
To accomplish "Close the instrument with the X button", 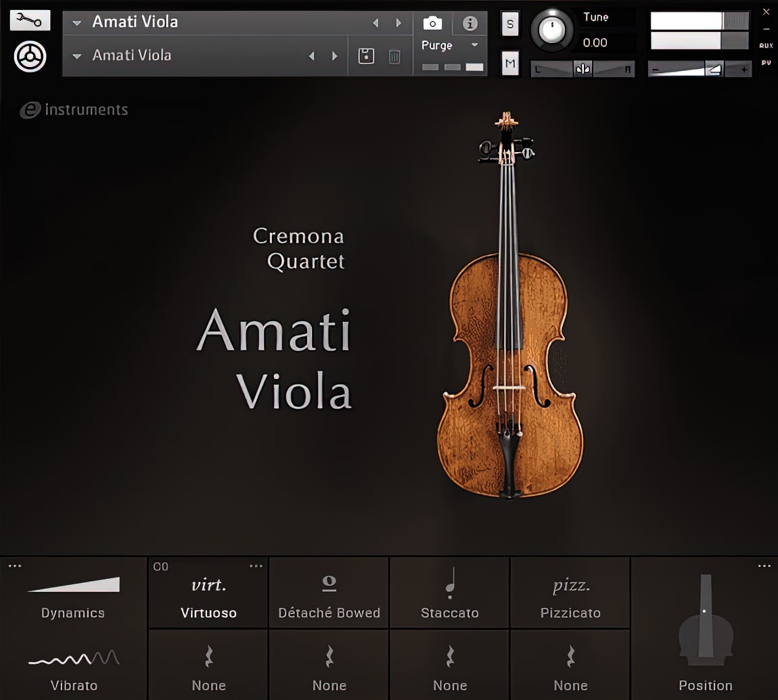I will pos(766,11).
